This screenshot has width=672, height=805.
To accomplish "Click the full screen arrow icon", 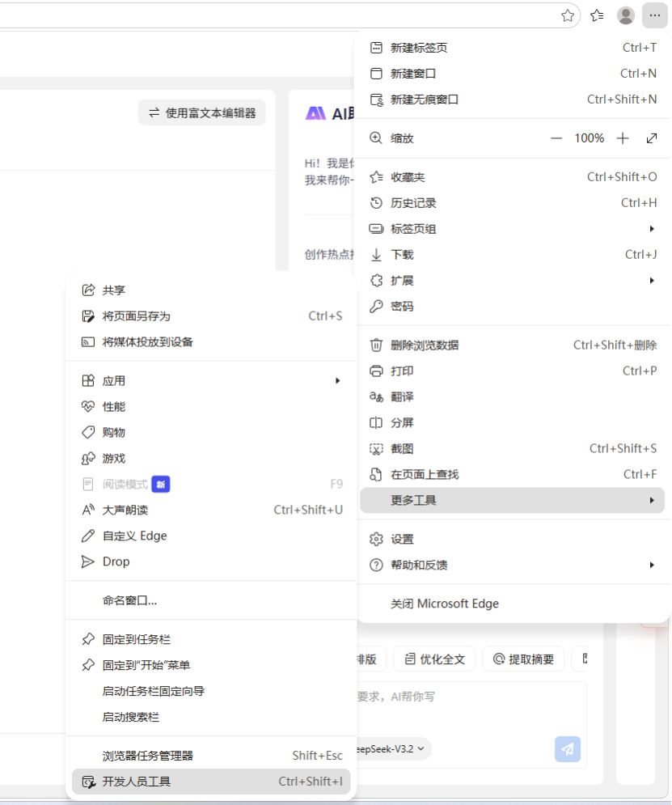I will point(652,138).
